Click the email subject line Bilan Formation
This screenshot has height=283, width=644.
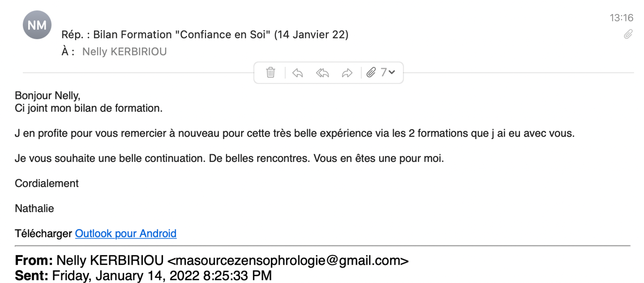tap(205, 35)
